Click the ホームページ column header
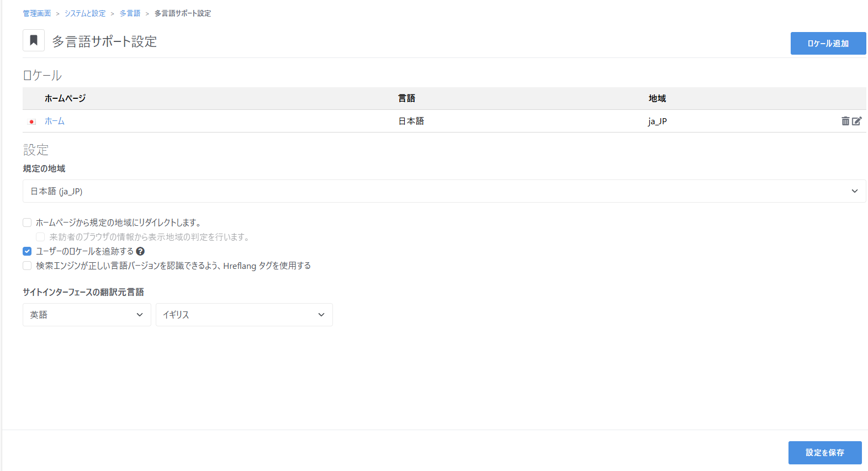The image size is (868, 471). pyautogui.click(x=65, y=98)
